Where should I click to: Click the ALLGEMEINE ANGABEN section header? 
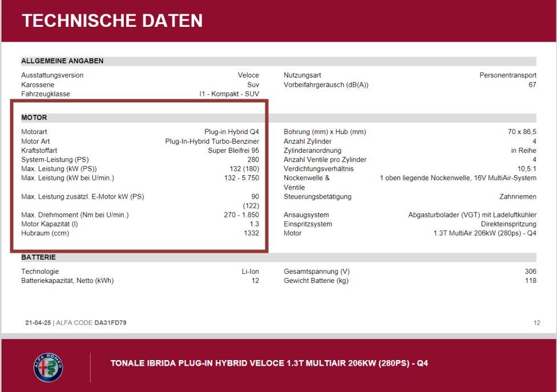62,61
